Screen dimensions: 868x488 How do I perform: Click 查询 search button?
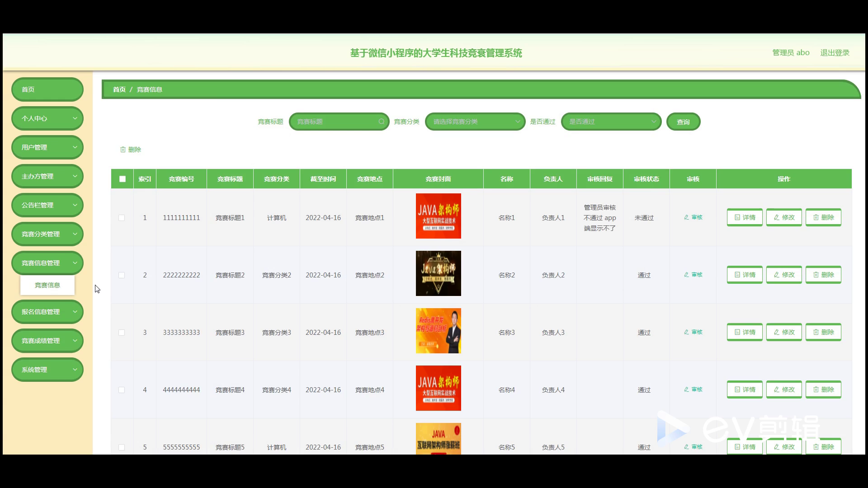coord(683,122)
